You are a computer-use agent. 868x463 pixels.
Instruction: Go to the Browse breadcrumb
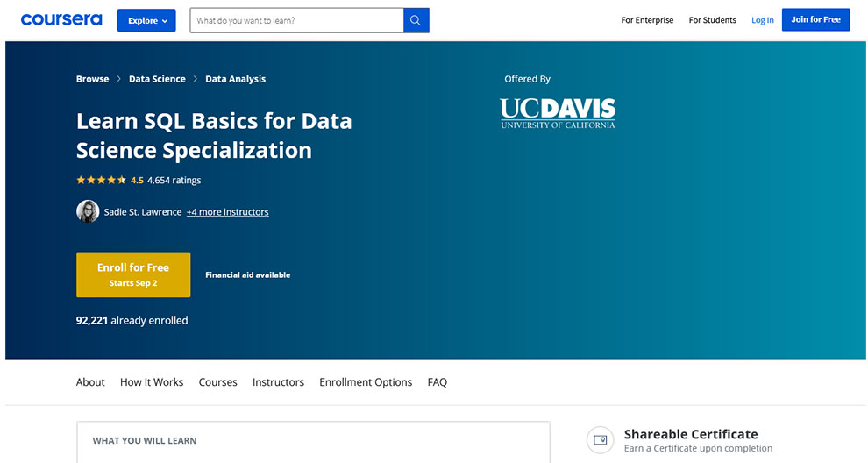click(92, 79)
